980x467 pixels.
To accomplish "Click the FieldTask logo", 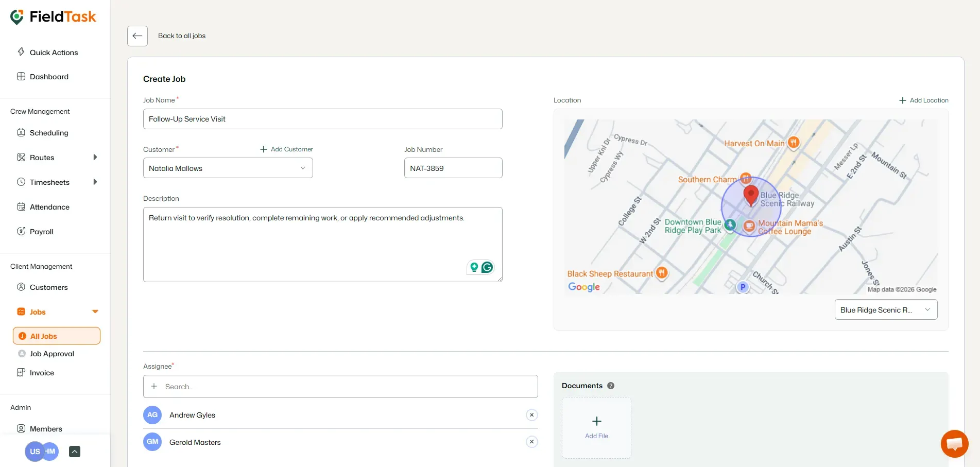I will coord(53,17).
